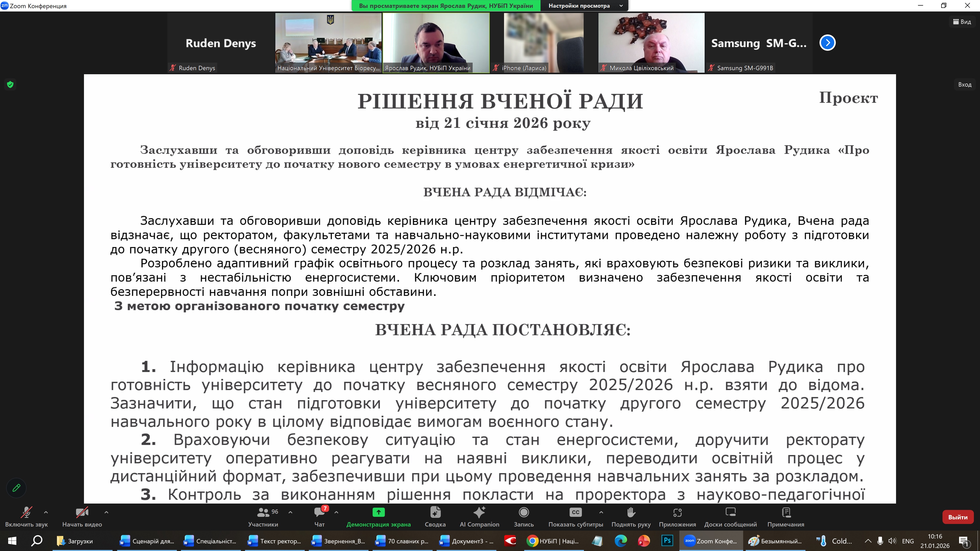Raise hand using Поднять руку

pos(631,512)
